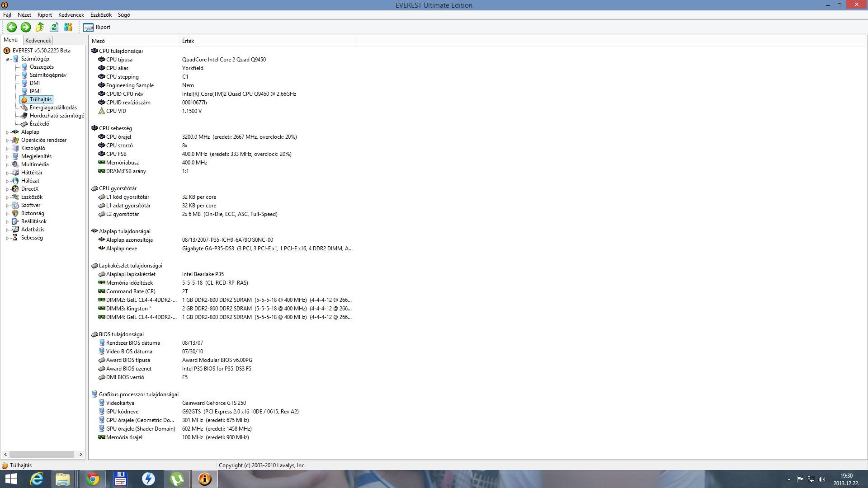868x488 pixels.
Task: Click the Windows Start button
Action: pos(11,479)
